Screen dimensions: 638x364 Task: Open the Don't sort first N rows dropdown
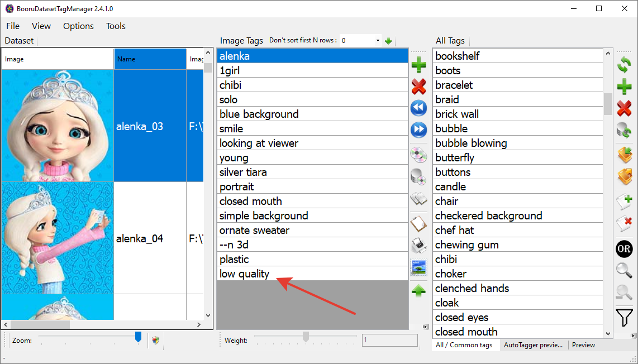(378, 41)
